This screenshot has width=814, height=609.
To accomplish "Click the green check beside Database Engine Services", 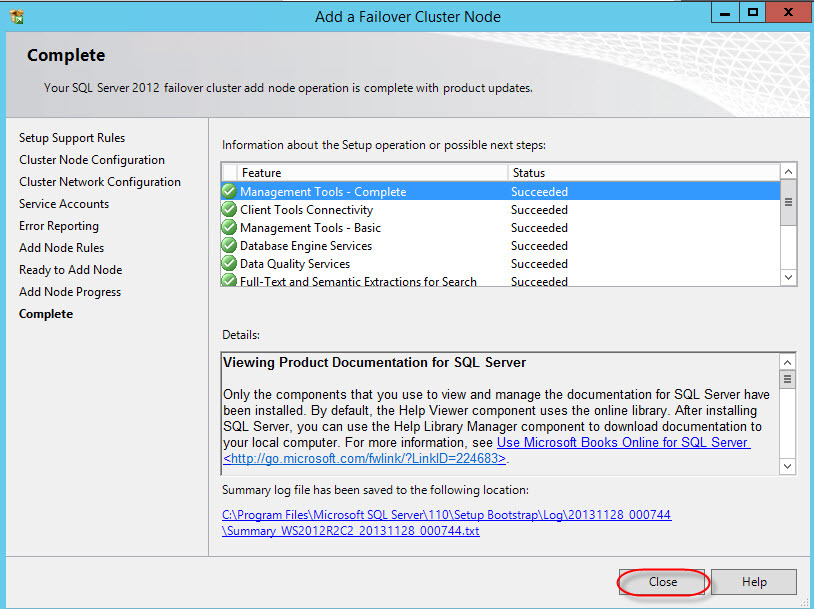I will [230, 246].
